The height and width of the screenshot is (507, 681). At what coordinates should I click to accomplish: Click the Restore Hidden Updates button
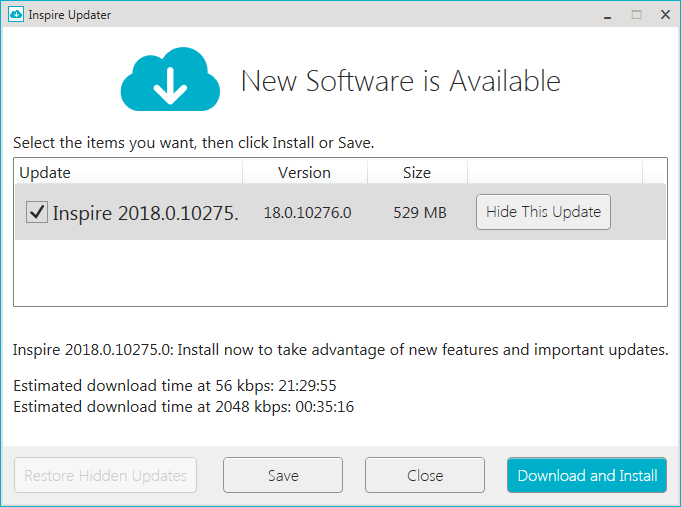click(106, 475)
